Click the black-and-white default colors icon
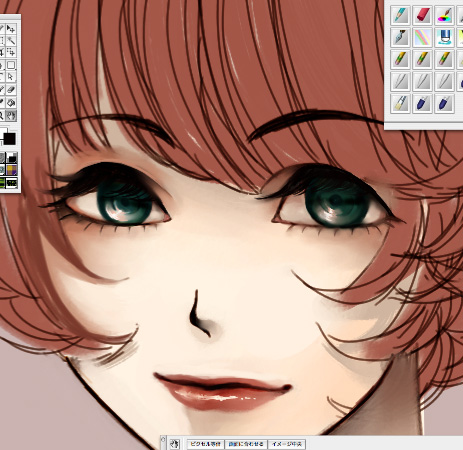The width and height of the screenshot is (463, 450). 12,158
